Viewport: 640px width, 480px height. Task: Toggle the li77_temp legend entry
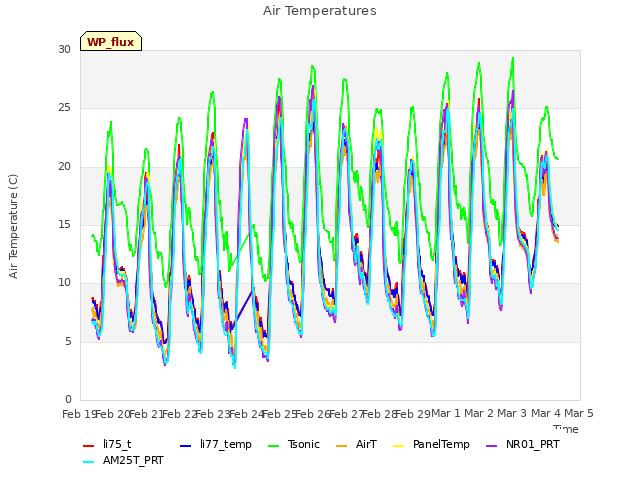[x=216, y=444]
